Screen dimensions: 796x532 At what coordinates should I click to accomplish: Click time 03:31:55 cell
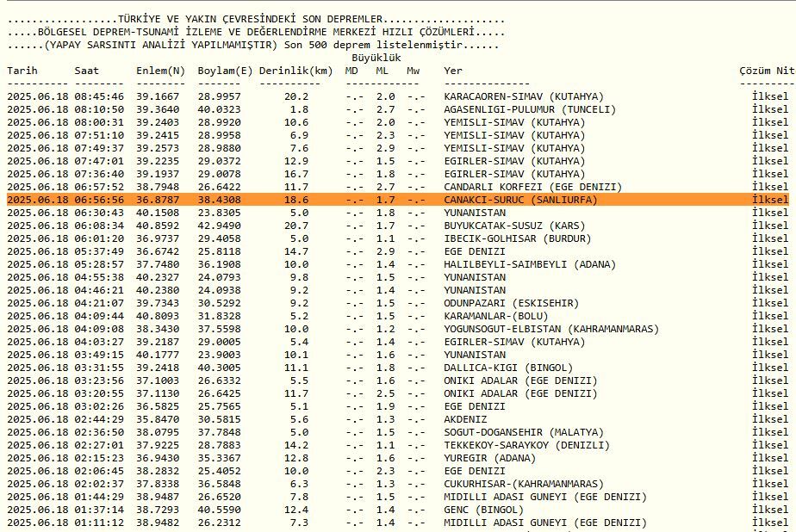(x=99, y=368)
